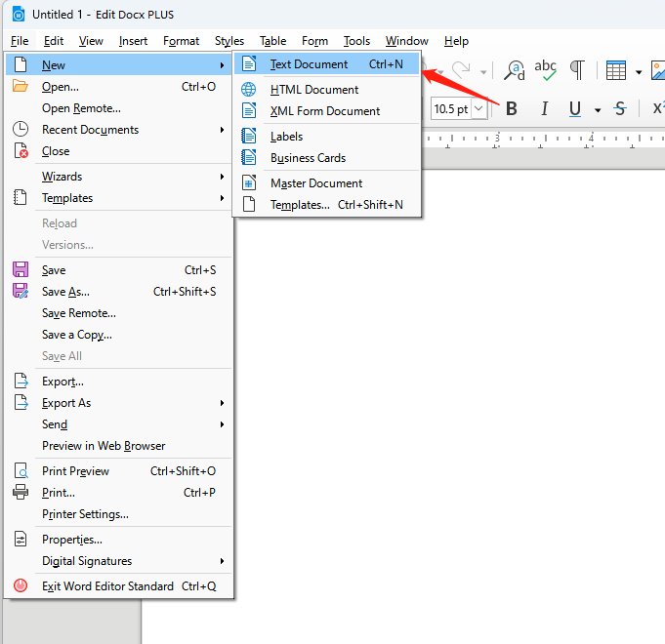Screen dimensions: 665x644
Task: Click the Redo arrow icon
Action: tap(461, 70)
